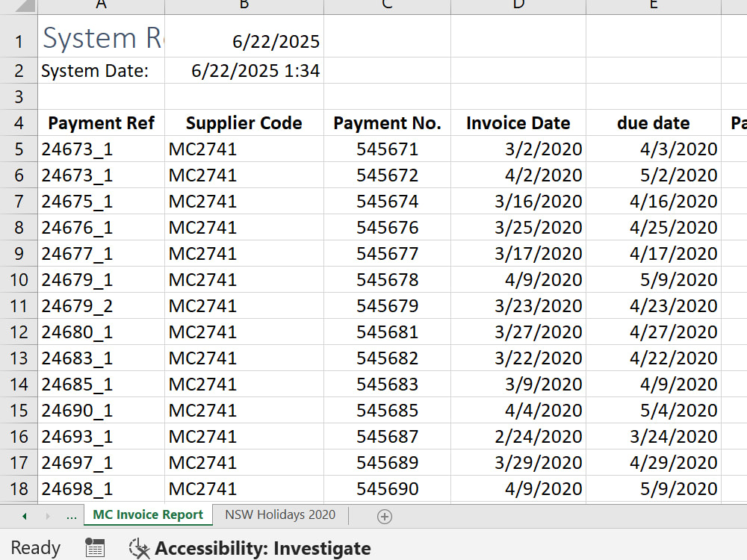This screenshot has height=560, width=747.
Task: Click the Supplier Code header cell
Action: [x=244, y=123]
